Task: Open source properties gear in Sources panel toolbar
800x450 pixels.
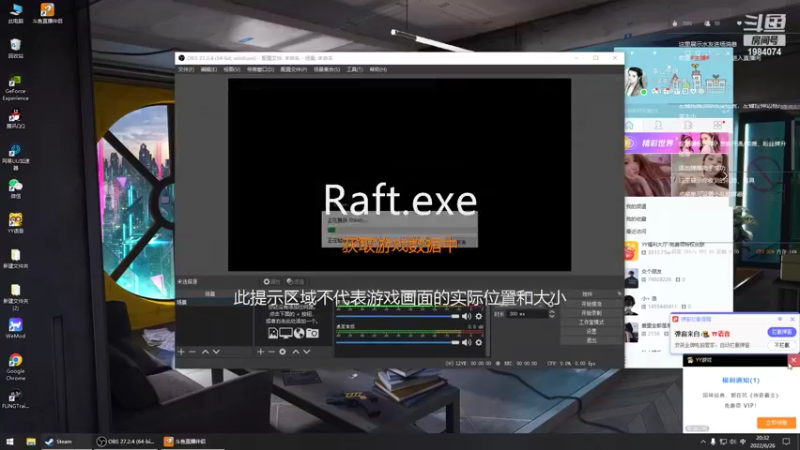Action: tap(283, 352)
